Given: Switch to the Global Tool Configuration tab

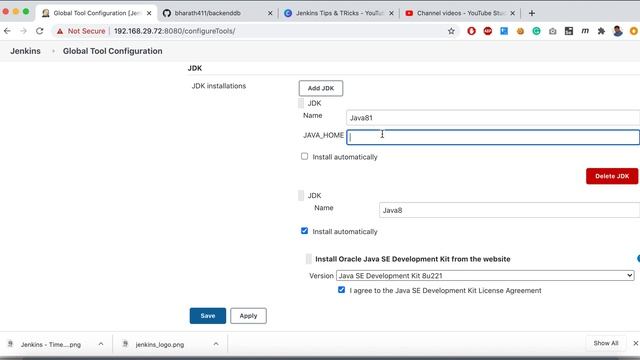Looking at the screenshot, I should coord(96,13).
